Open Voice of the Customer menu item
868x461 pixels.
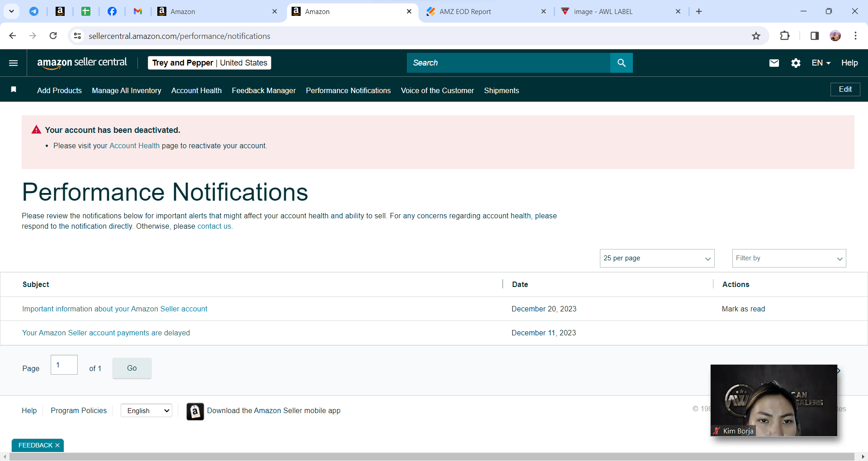pos(438,90)
